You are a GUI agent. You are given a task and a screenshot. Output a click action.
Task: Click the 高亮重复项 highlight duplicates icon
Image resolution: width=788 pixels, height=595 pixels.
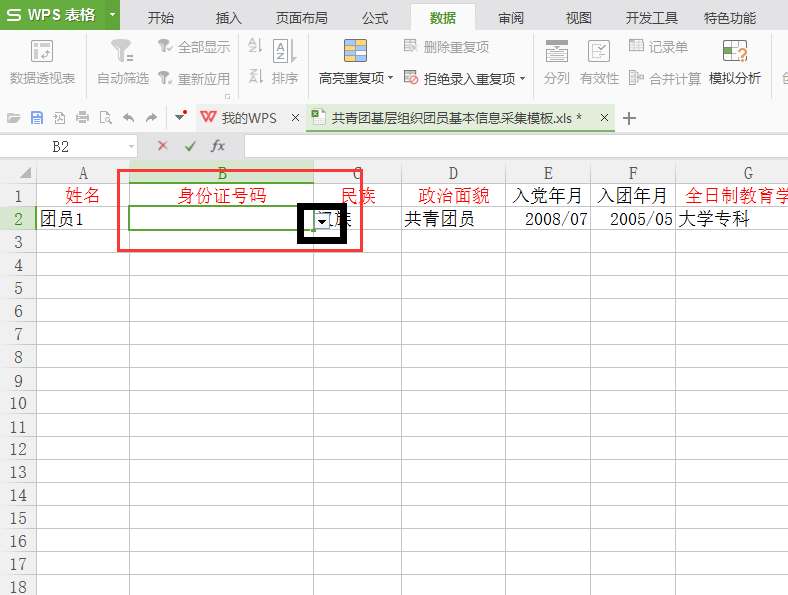point(355,51)
